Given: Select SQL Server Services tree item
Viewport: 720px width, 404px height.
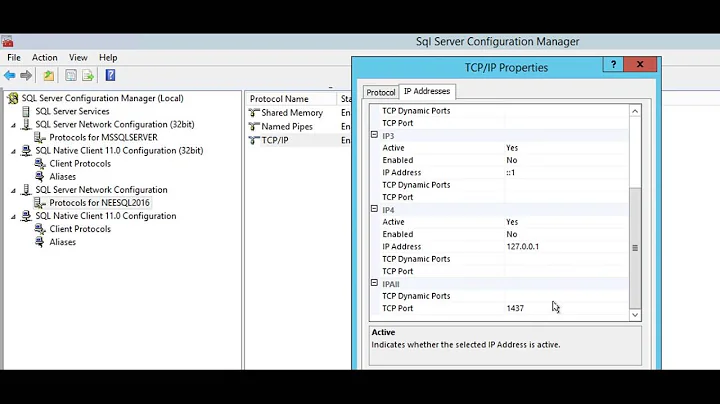Looking at the screenshot, I should pos(72,112).
